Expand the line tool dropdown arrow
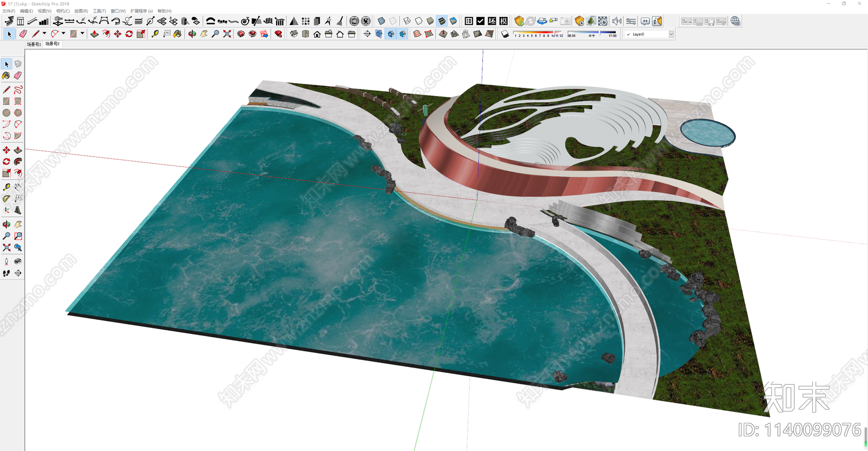868x451 pixels. tap(44, 34)
